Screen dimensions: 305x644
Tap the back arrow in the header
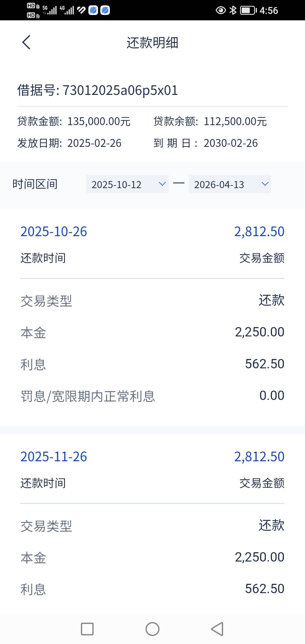tap(26, 42)
